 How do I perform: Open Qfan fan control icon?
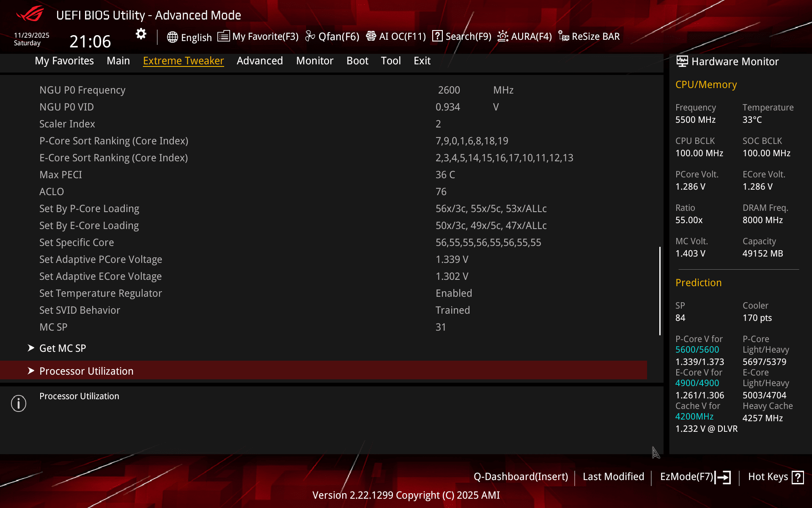click(x=310, y=36)
